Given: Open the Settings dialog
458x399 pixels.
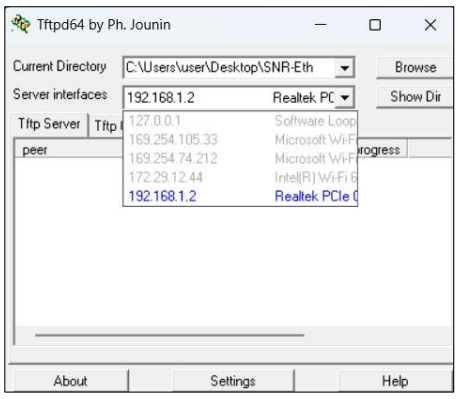Looking at the screenshot, I should [x=233, y=381].
